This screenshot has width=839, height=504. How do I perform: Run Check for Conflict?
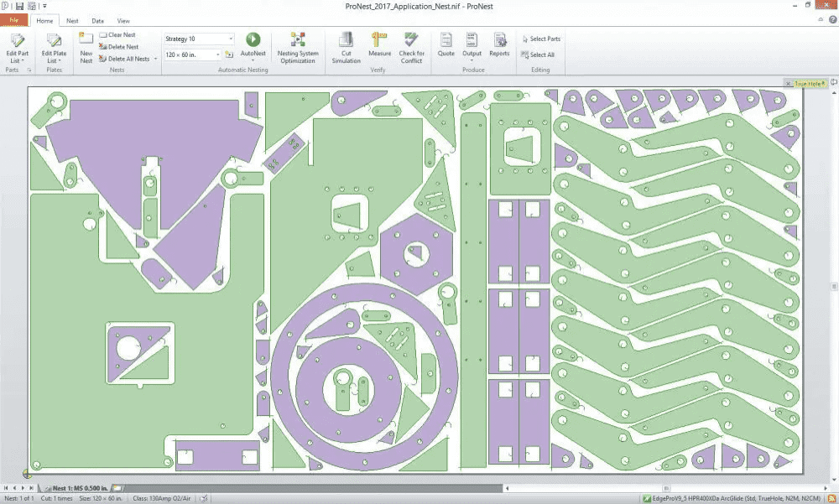(x=411, y=39)
